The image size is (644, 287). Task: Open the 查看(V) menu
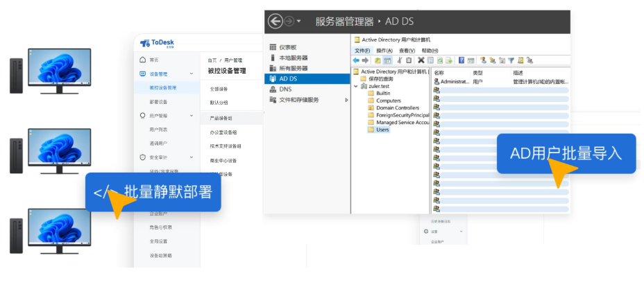click(407, 51)
